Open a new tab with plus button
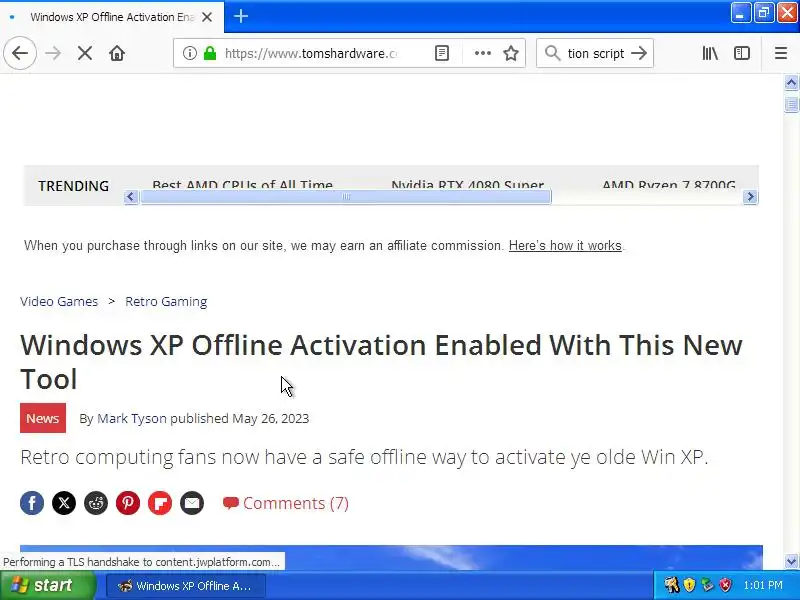This screenshot has width=800, height=600. tap(241, 16)
